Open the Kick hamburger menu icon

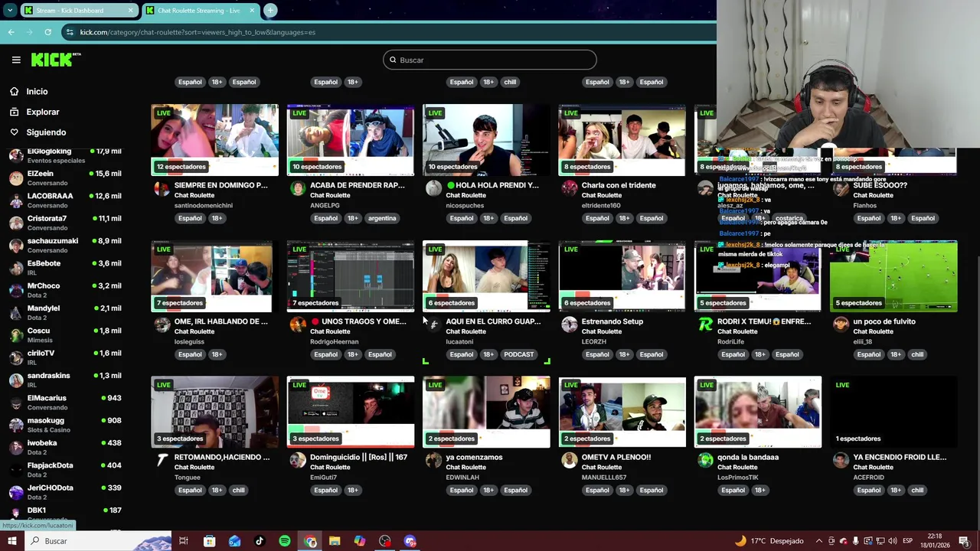pyautogui.click(x=16, y=60)
